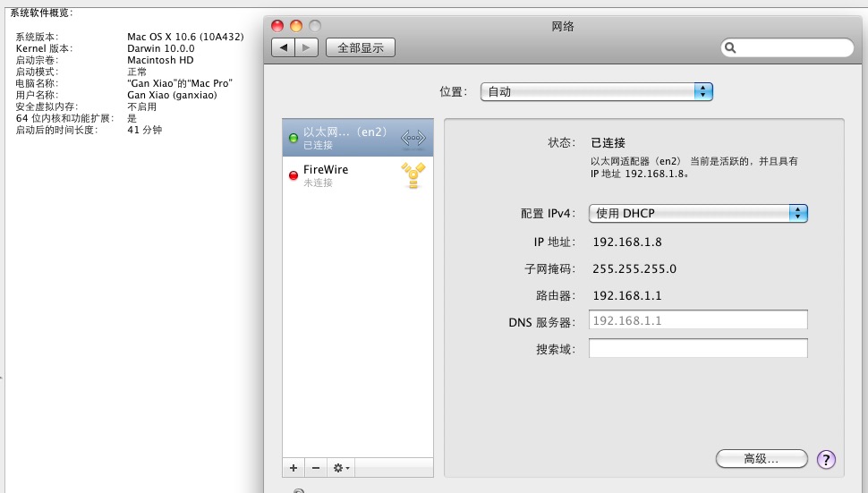Viewport: 868px width, 493px height.
Task: Add a network service with plus button
Action: tap(294, 468)
